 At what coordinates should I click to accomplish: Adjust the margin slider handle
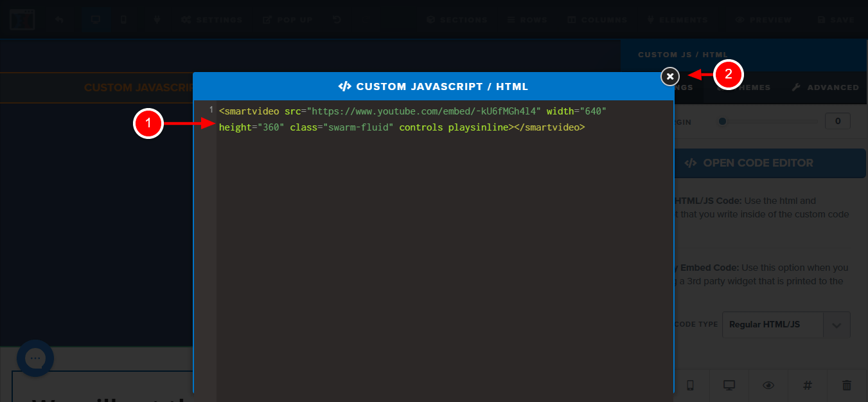723,121
